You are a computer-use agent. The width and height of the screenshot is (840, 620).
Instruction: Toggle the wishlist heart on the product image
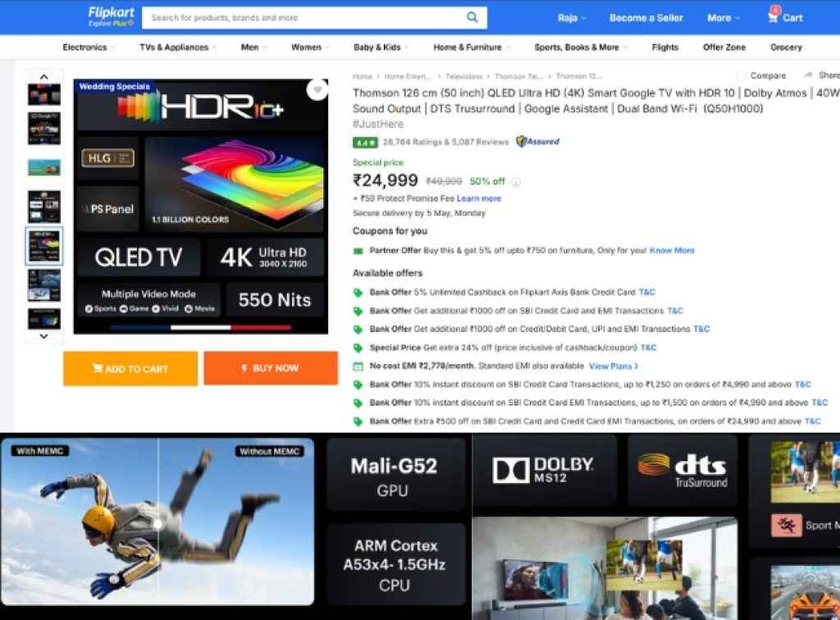coord(318,90)
